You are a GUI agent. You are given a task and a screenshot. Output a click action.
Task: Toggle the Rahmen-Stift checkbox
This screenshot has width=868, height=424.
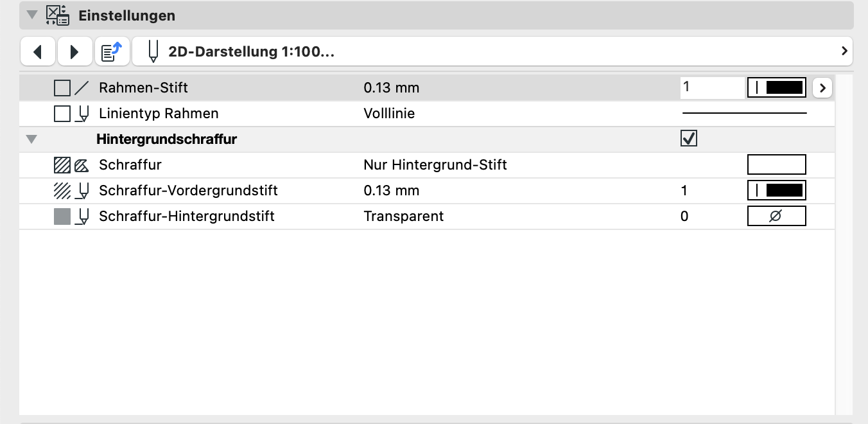click(62, 87)
